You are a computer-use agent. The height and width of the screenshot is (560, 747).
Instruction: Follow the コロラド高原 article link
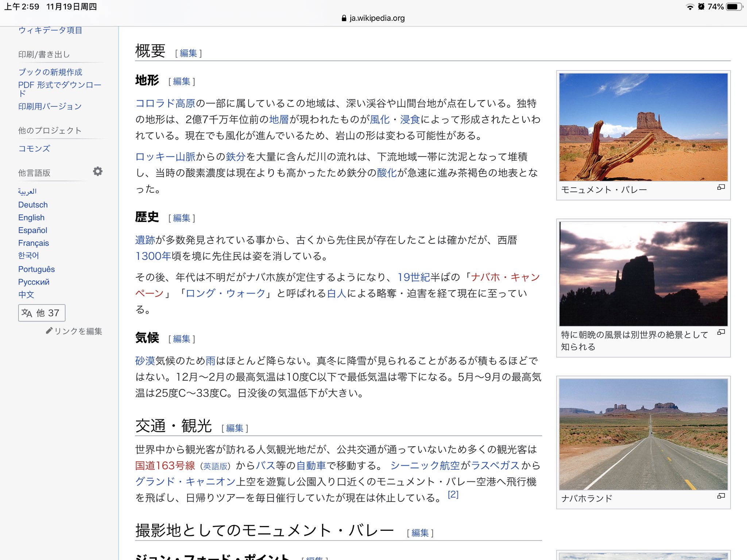(165, 104)
